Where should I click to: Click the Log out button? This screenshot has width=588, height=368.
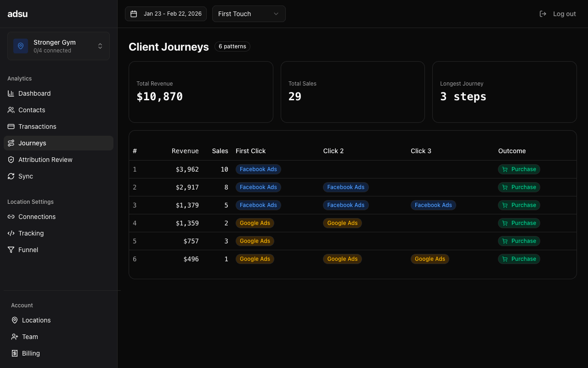tap(558, 13)
